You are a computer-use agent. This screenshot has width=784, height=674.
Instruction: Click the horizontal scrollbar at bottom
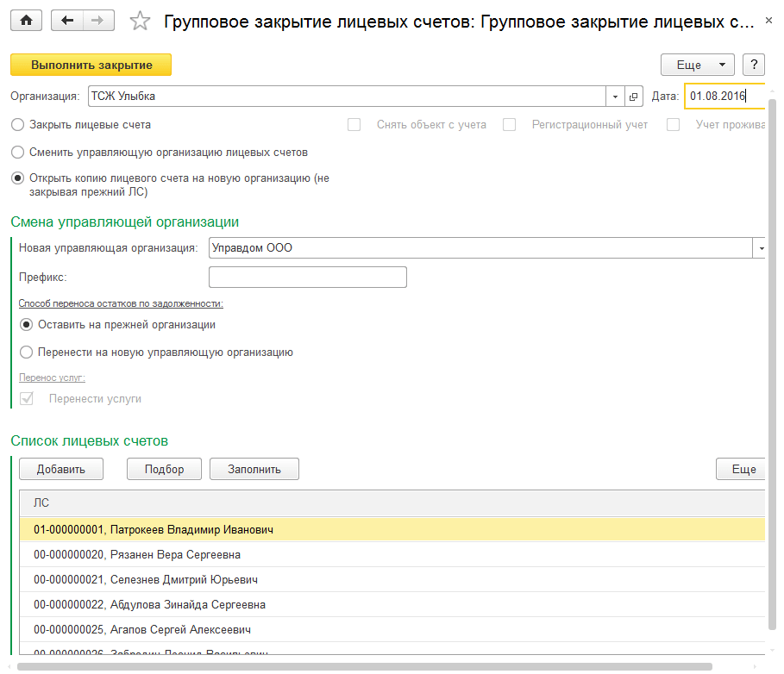pyautogui.click(x=365, y=667)
